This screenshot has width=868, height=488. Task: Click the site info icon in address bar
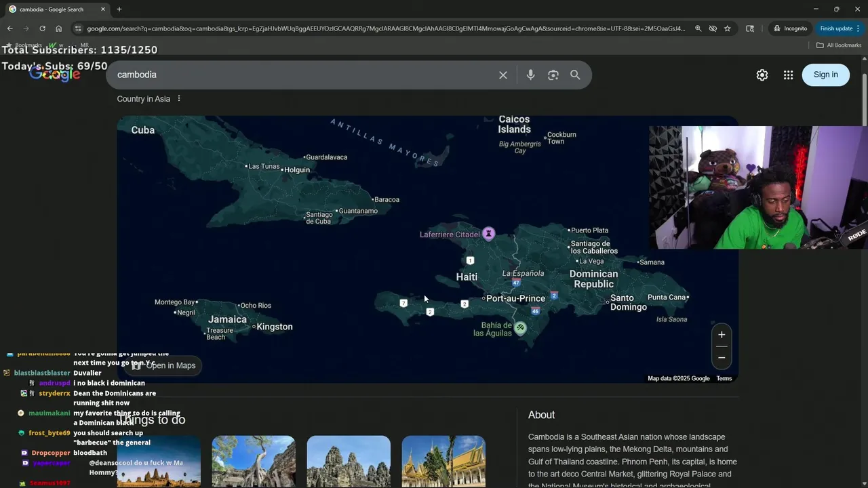[x=78, y=28]
